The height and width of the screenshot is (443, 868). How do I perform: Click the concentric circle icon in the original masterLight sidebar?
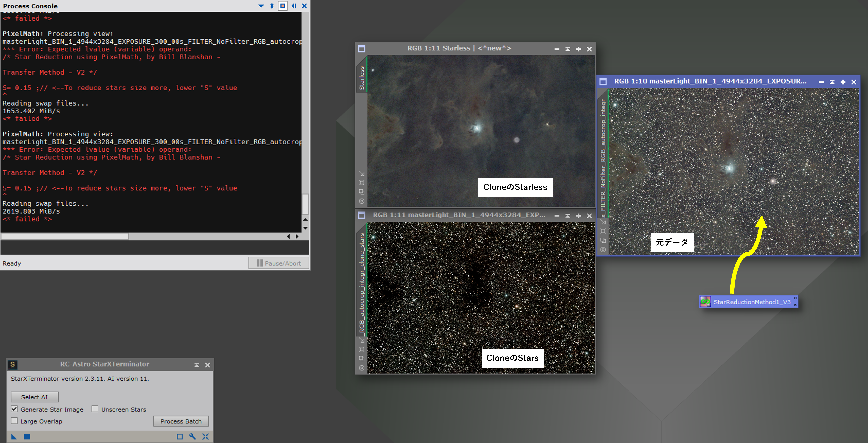[603, 250]
